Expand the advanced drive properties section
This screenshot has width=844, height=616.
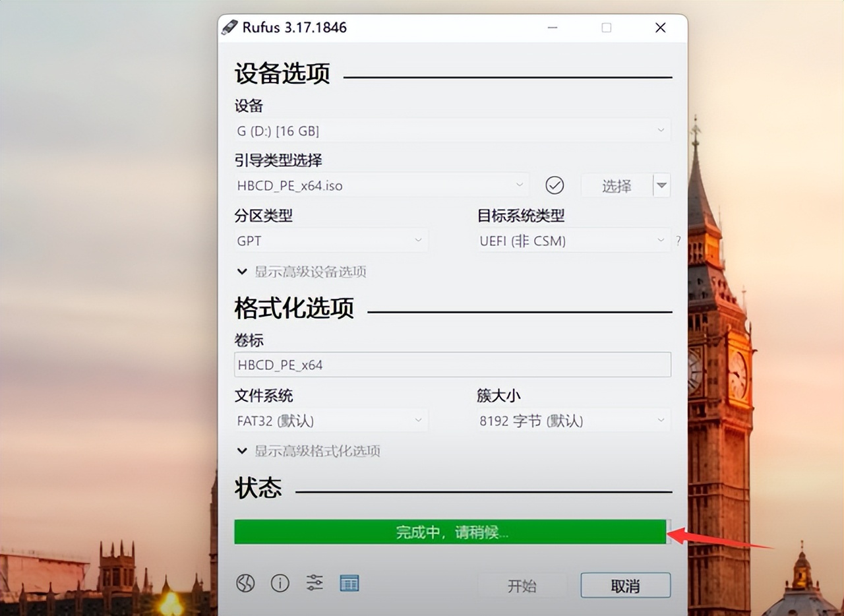click(303, 271)
